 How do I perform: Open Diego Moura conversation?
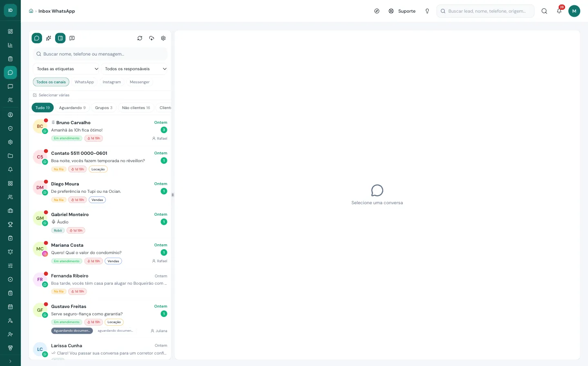coord(100,192)
